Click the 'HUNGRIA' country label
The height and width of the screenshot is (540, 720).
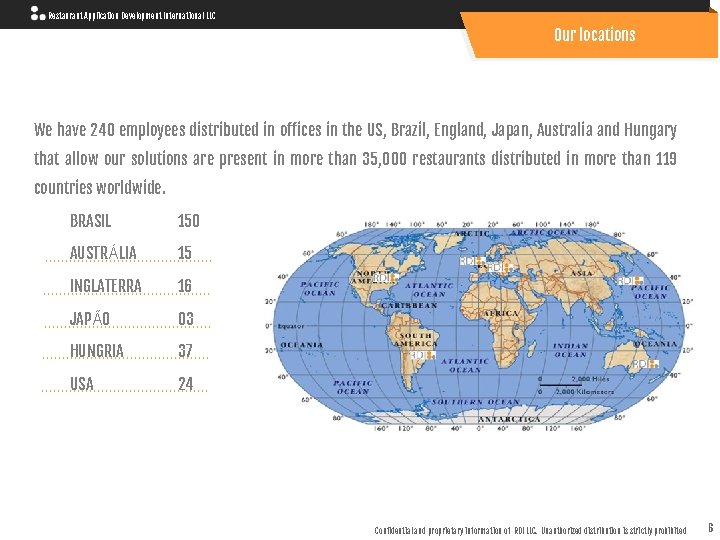pos(97,351)
